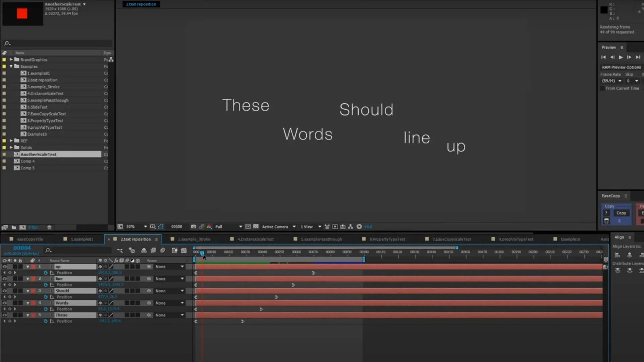This screenshot has height=362, width=644.
Task: Create new folder in Project panel
Action: (x=14, y=227)
